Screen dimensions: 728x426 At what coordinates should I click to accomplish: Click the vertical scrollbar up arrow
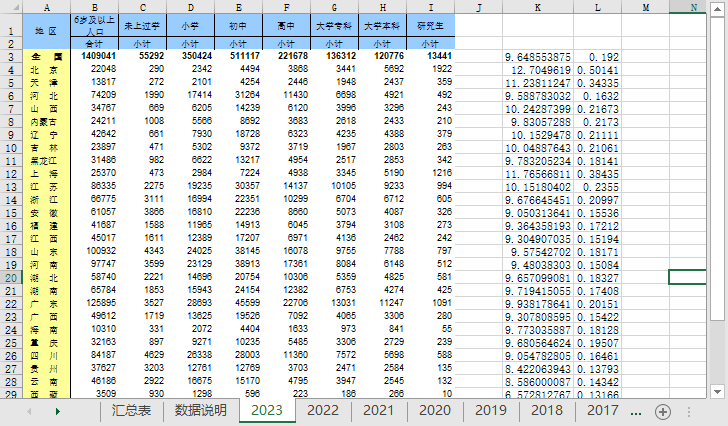tap(717, 9)
